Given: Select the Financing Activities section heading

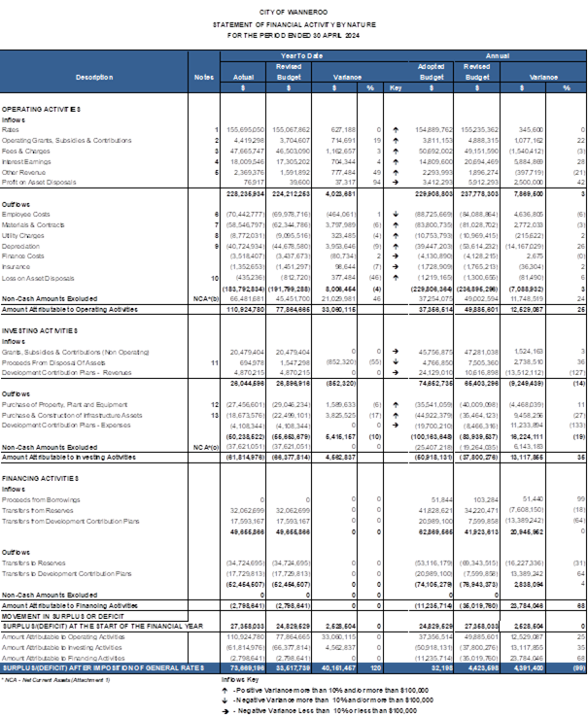Looking at the screenshot, I should pyautogui.click(x=41, y=479).
